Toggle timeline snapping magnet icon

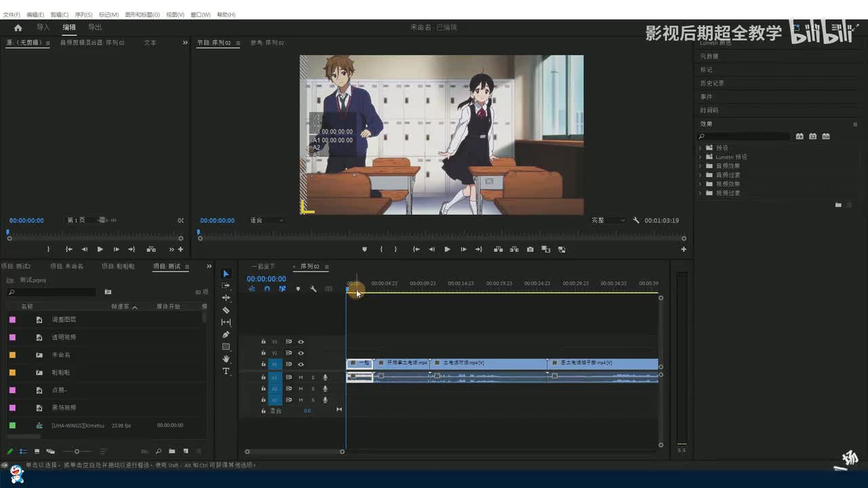[267, 289]
